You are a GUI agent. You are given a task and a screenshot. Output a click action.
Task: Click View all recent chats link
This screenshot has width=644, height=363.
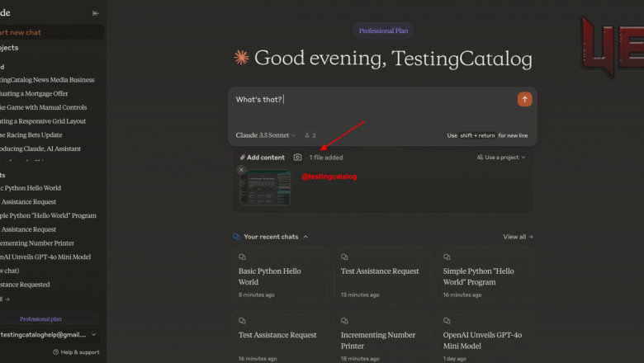[518, 237]
